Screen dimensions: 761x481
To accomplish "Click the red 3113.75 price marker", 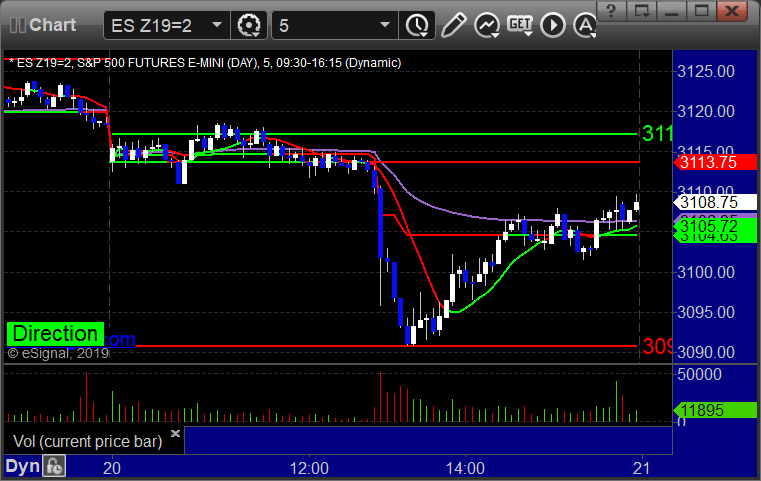I will pos(715,162).
